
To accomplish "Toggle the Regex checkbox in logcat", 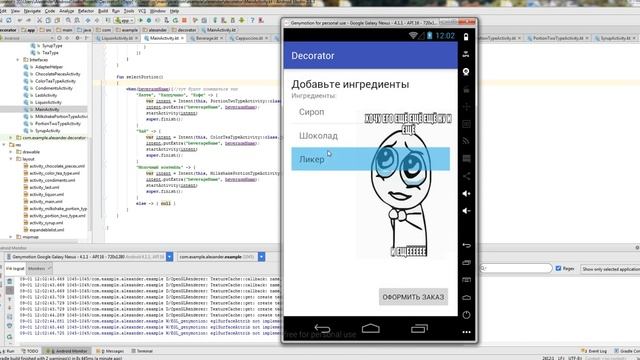I will [x=558, y=268].
